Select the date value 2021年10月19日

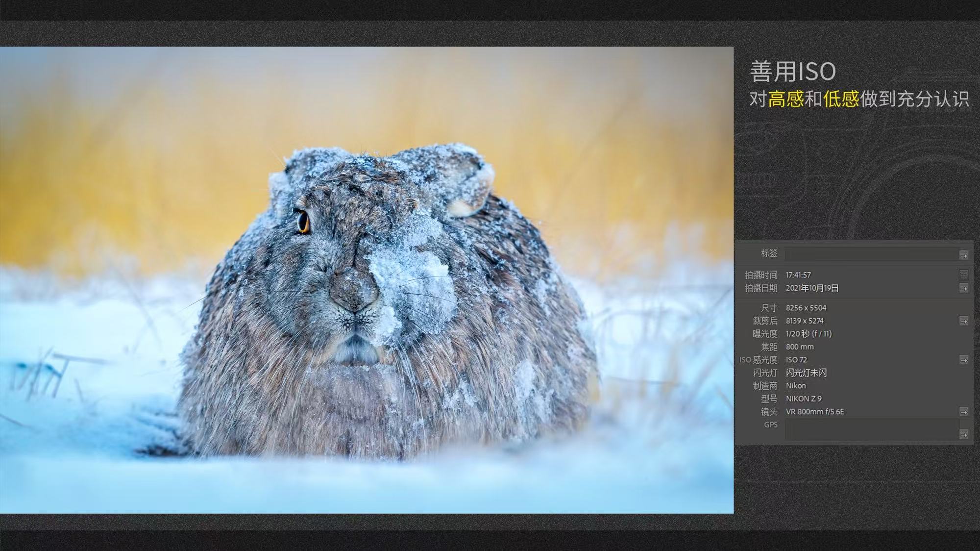[812, 288]
